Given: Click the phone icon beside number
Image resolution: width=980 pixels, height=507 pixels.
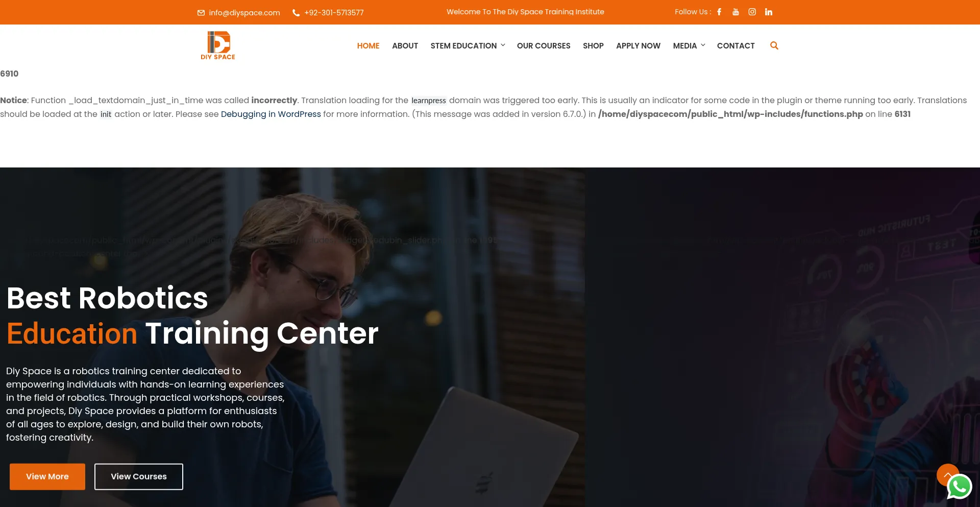Looking at the screenshot, I should point(296,13).
